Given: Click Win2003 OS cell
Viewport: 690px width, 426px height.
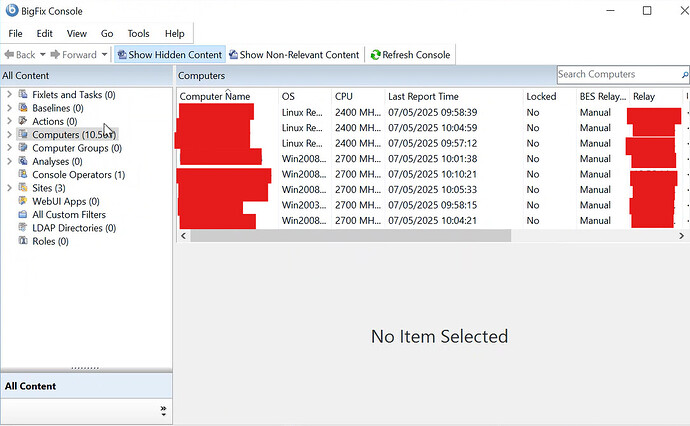Looking at the screenshot, I should coord(304,205).
